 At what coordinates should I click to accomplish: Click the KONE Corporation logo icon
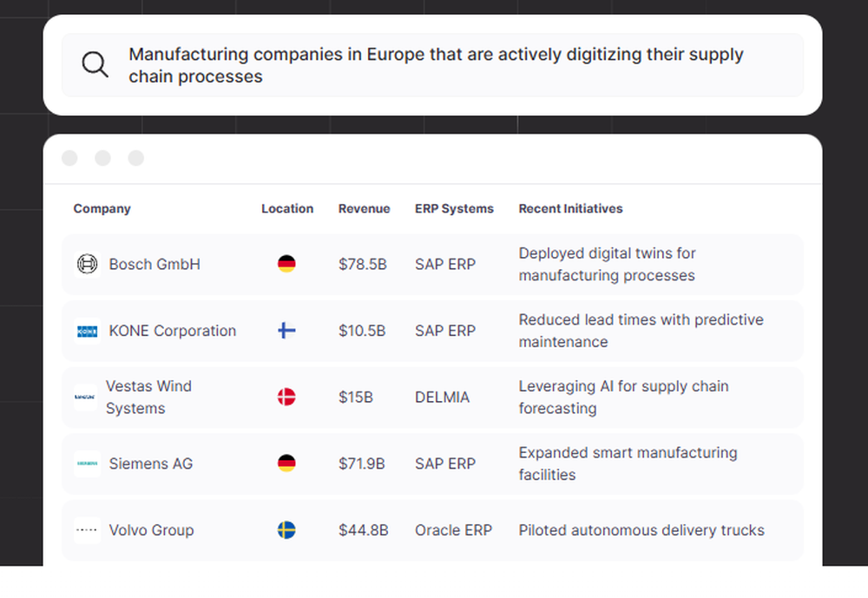87,331
